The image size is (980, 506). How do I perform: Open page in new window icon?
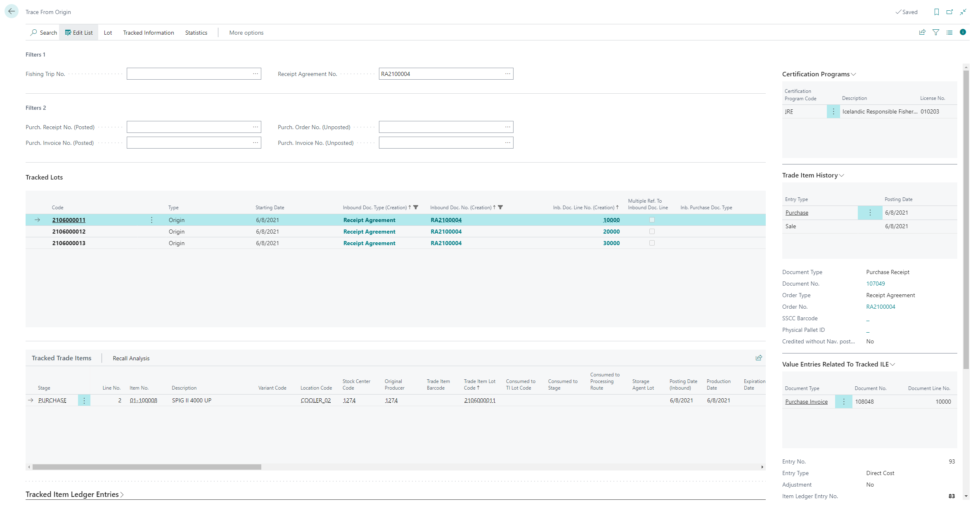[949, 12]
